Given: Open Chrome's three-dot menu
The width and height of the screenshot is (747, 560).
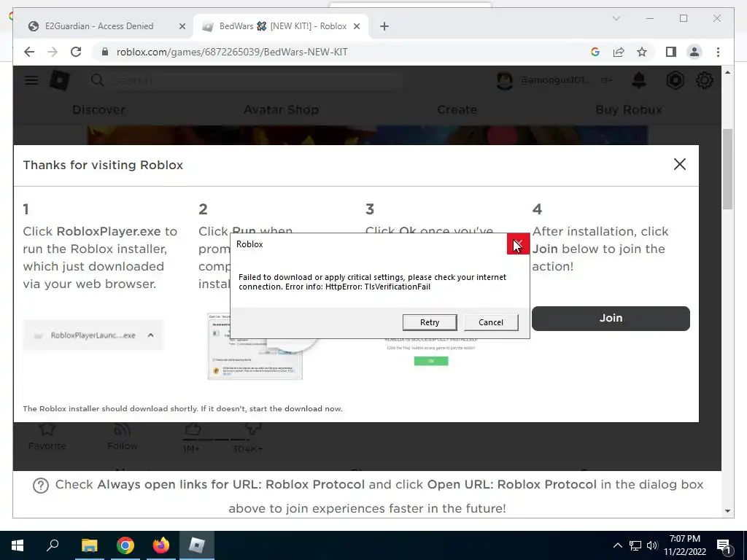Looking at the screenshot, I should click(x=718, y=52).
